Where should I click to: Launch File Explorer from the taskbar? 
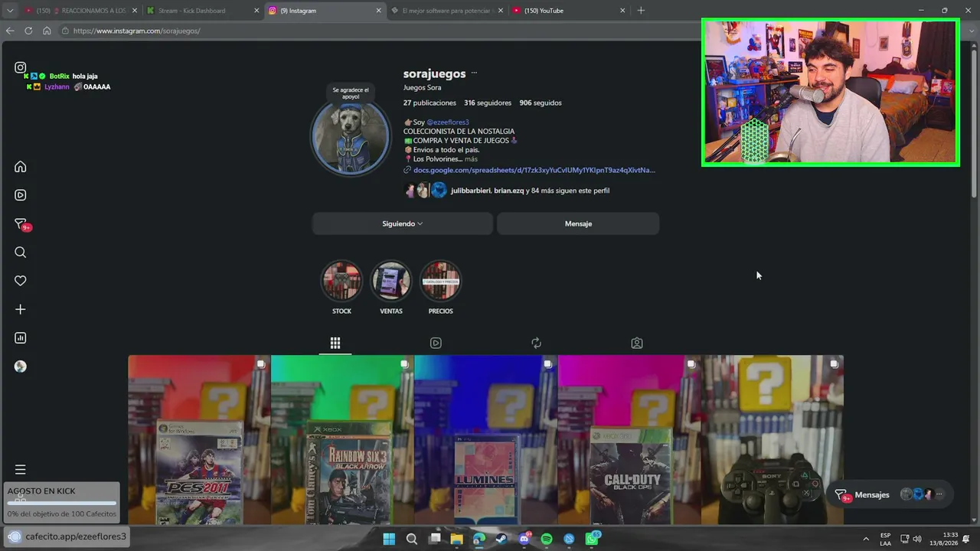click(457, 539)
